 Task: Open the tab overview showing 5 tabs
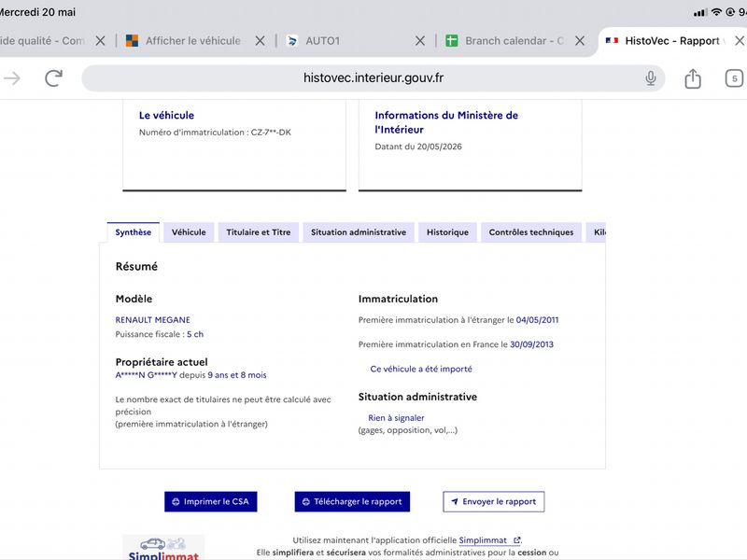coord(734,78)
